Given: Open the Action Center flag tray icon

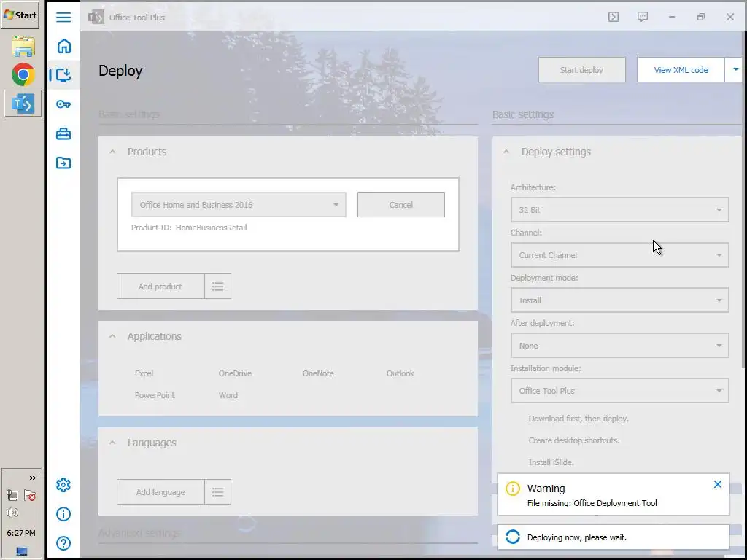Looking at the screenshot, I should 30,496.
